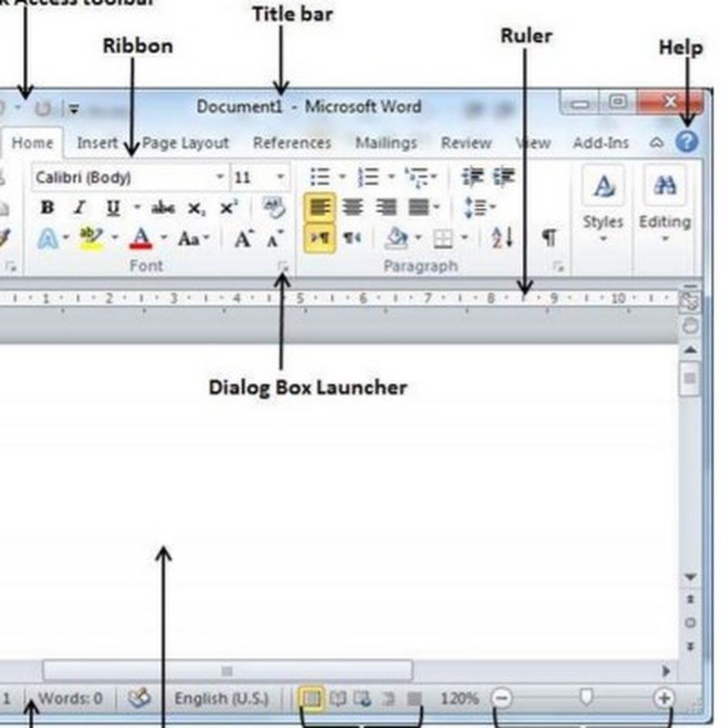728x728 pixels.
Task: Apply the Text Highlight Color marker
Action: [x=91, y=239]
